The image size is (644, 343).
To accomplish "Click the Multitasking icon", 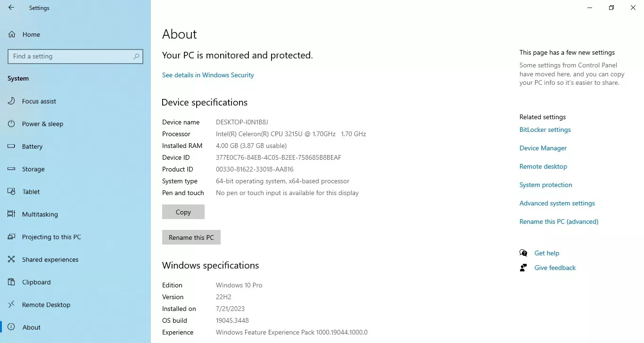I will coord(12,214).
